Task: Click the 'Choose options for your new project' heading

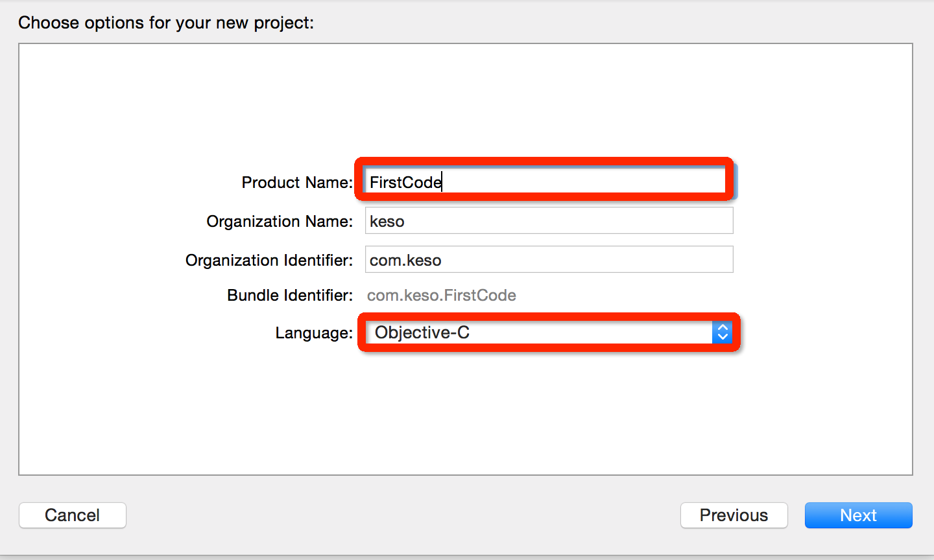Action: 166,23
